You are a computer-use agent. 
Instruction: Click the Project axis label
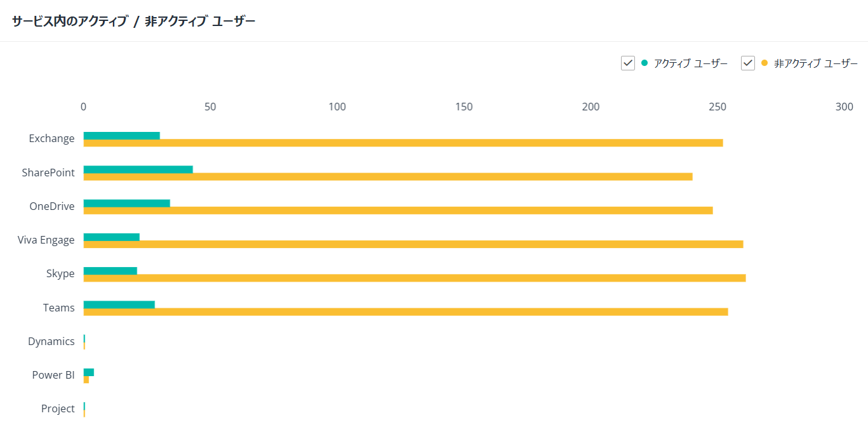coord(58,408)
